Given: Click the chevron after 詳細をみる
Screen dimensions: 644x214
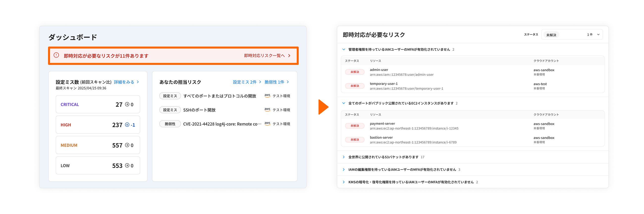Looking at the screenshot, I should (x=138, y=82).
